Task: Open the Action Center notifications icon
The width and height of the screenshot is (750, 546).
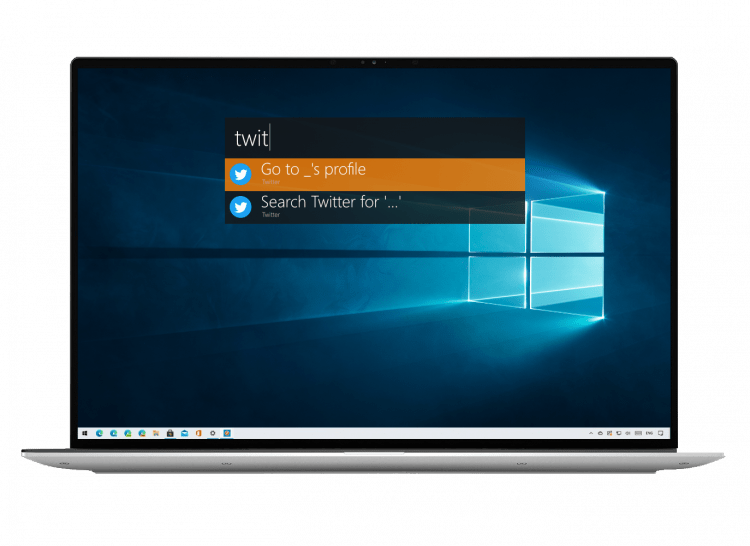Action: coord(661,433)
